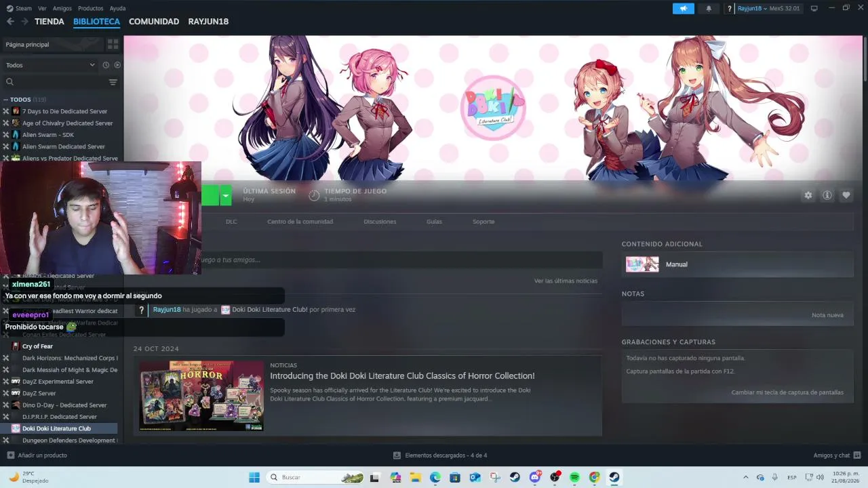This screenshot has width=868, height=488.
Task: Select DayZ Server in library list
Action: [x=59, y=393]
